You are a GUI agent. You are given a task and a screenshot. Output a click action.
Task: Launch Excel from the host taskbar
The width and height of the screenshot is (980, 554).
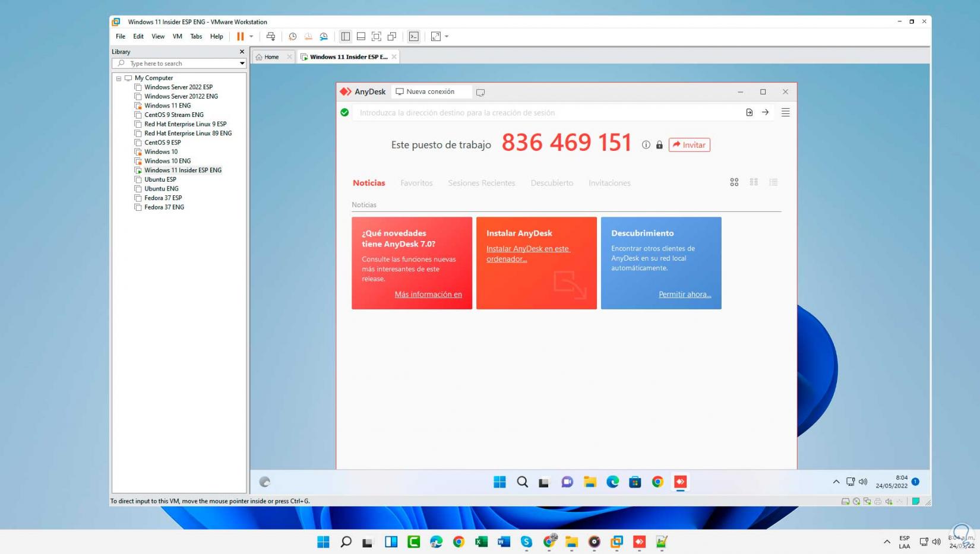(x=481, y=542)
